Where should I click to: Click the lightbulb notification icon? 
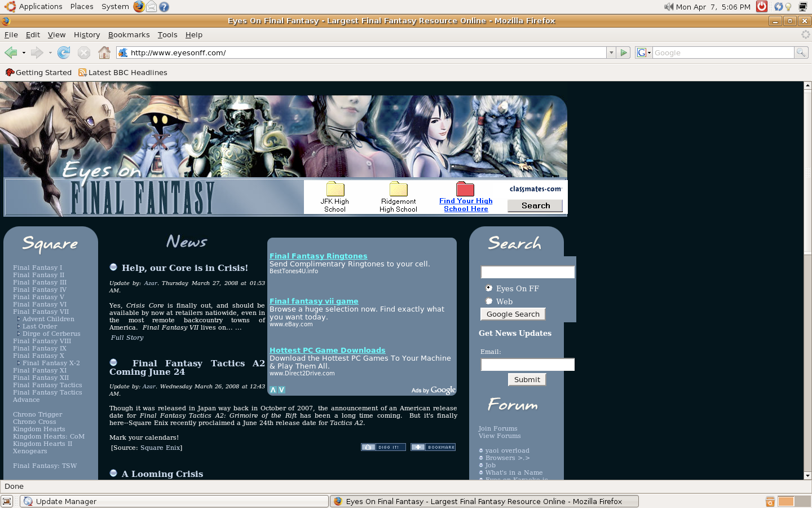coord(788,7)
